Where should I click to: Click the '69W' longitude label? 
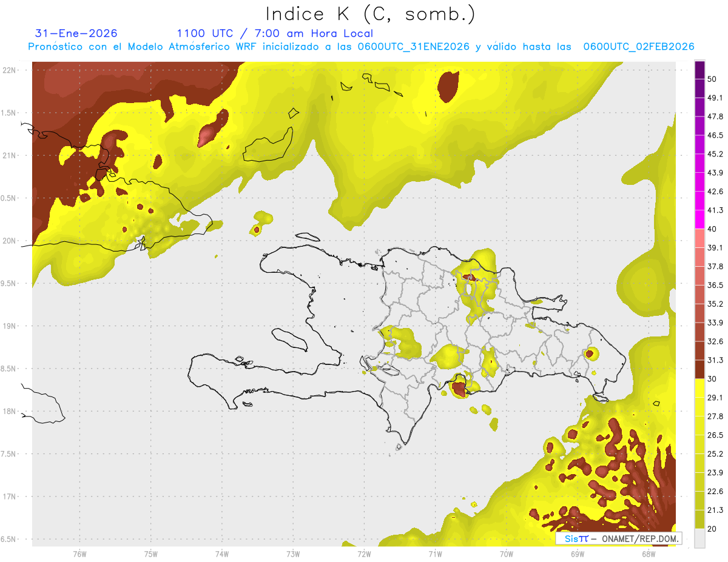tap(577, 554)
